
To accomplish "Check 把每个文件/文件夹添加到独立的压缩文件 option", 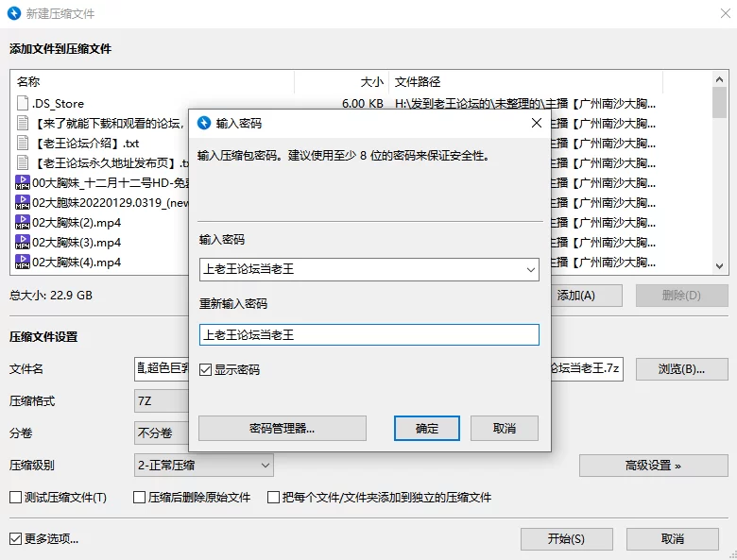I will click(x=273, y=497).
